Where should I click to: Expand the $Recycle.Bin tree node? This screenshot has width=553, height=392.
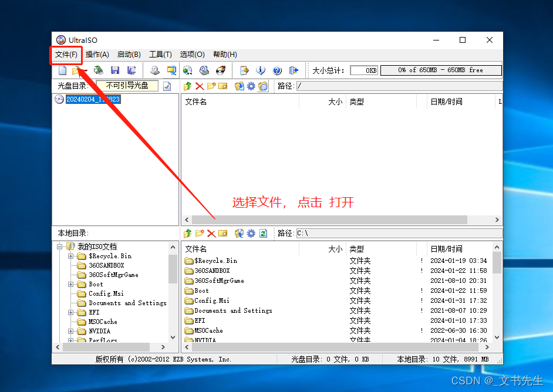[x=70, y=256]
